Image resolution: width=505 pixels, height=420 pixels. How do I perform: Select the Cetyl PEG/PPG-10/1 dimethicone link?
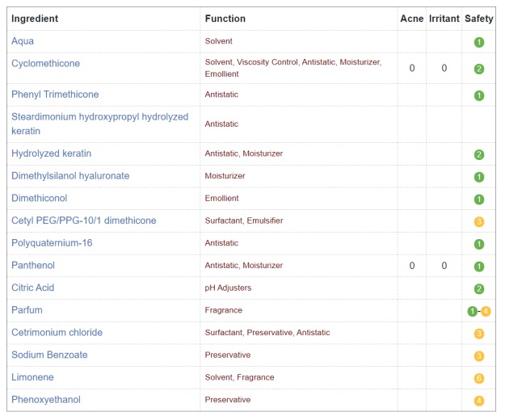84,220
